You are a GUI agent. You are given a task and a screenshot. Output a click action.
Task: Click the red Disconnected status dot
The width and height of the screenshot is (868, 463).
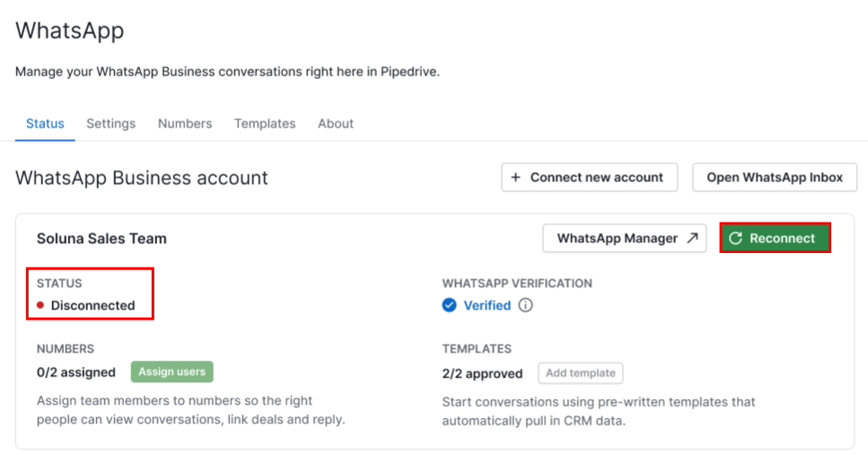tap(40, 305)
